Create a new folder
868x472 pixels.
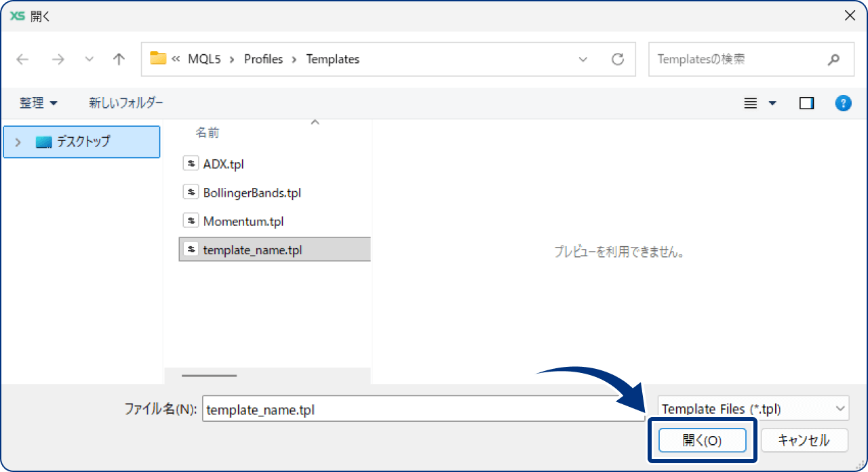point(126,103)
